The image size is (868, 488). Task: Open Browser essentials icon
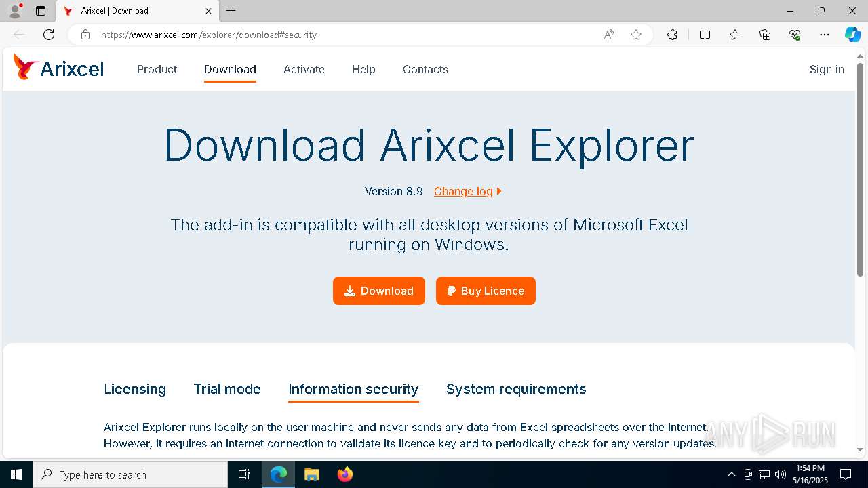795,35
